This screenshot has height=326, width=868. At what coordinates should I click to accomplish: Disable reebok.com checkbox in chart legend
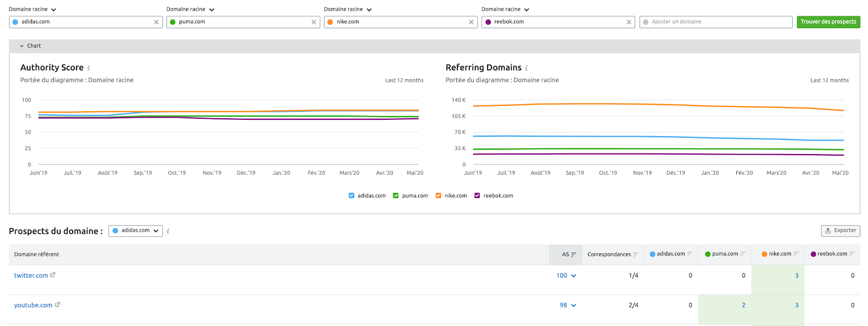point(477,196)
